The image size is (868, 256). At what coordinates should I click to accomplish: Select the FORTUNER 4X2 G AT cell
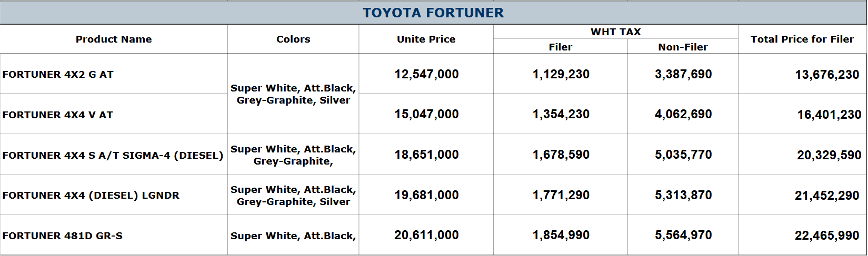click(58, 74)
